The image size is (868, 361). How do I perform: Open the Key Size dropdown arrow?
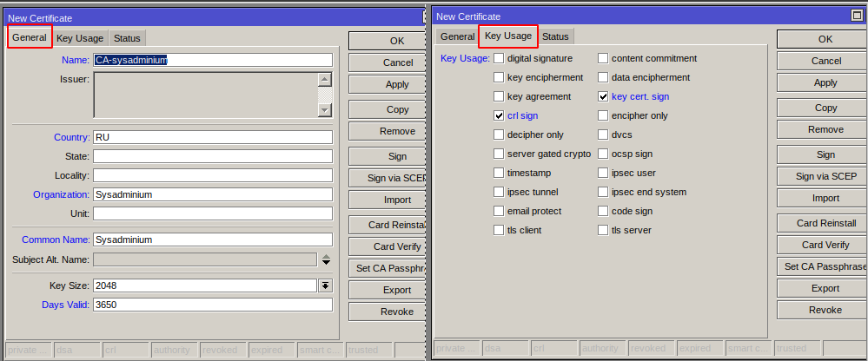tap(326, 286)
